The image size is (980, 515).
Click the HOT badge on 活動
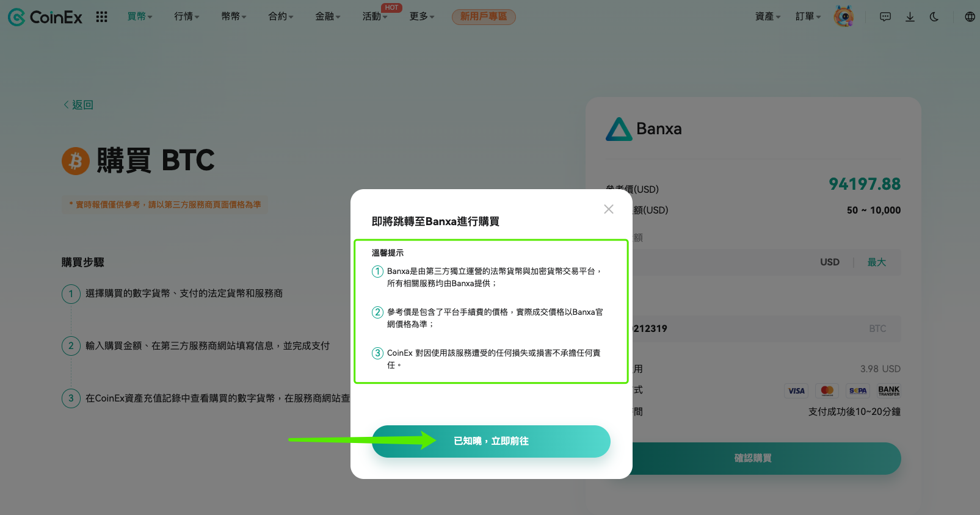click(391, 8)
